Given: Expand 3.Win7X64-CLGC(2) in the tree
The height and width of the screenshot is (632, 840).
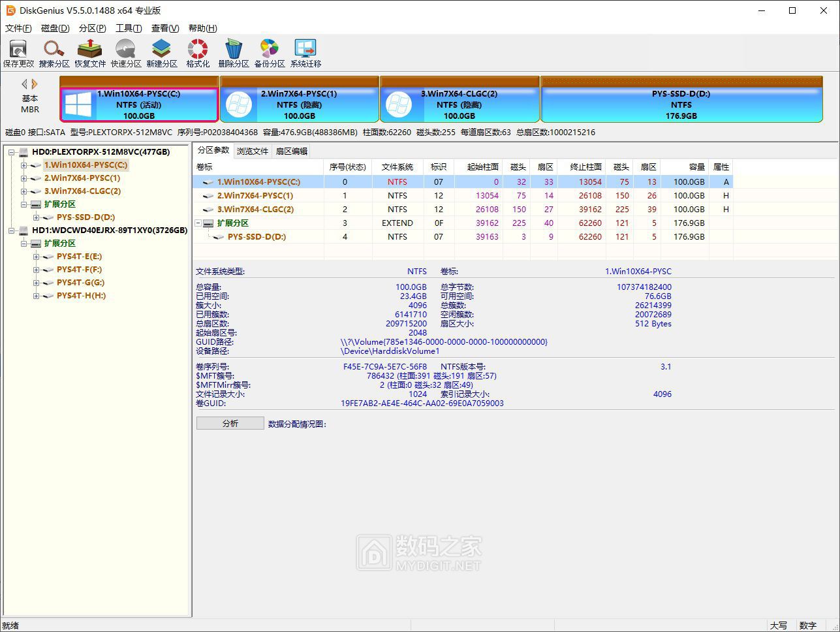Looking at the screenshot, I should point(24,191).
